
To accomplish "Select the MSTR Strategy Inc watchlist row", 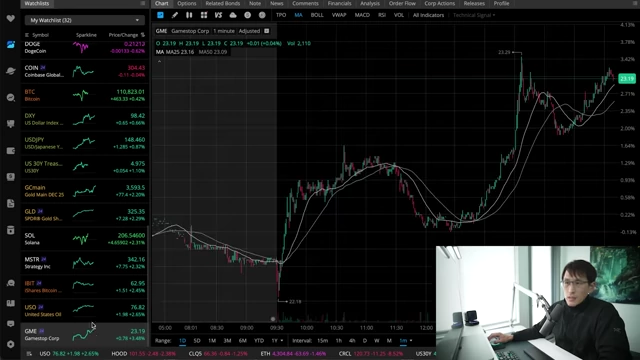I will coord(84,263).
